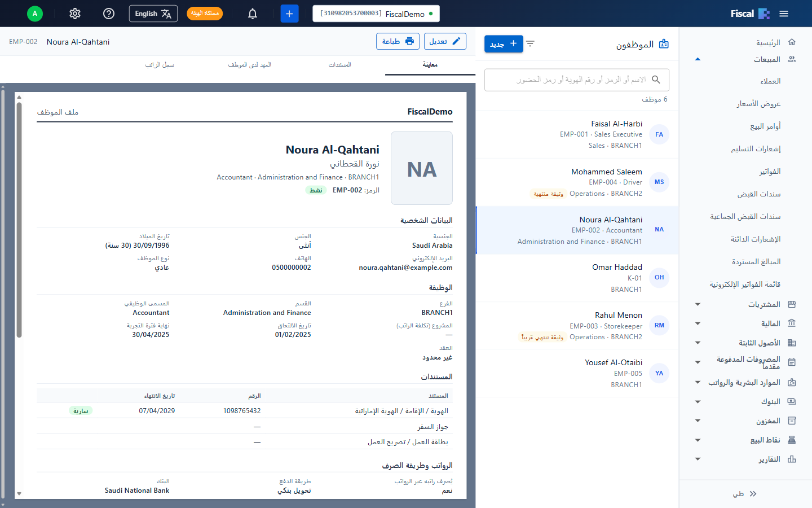Open the help question mark icon

pyautogui.click(x=109, y=14)
